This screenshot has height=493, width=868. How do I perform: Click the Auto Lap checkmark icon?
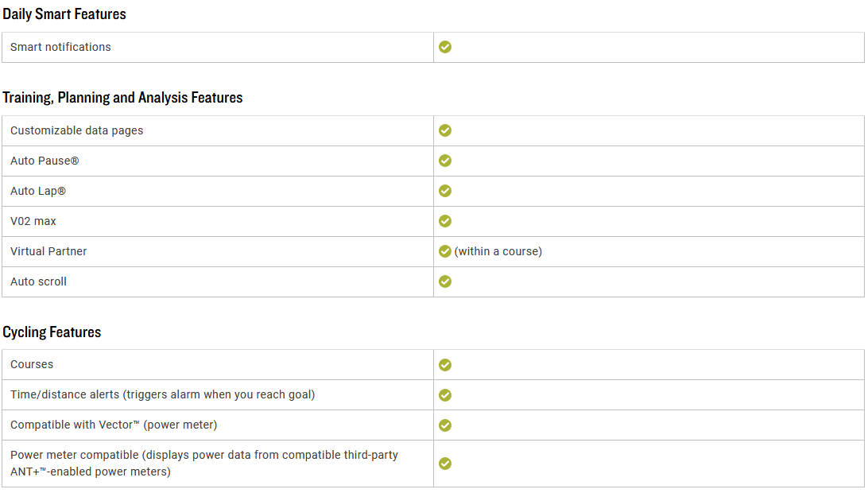[445, 191]
